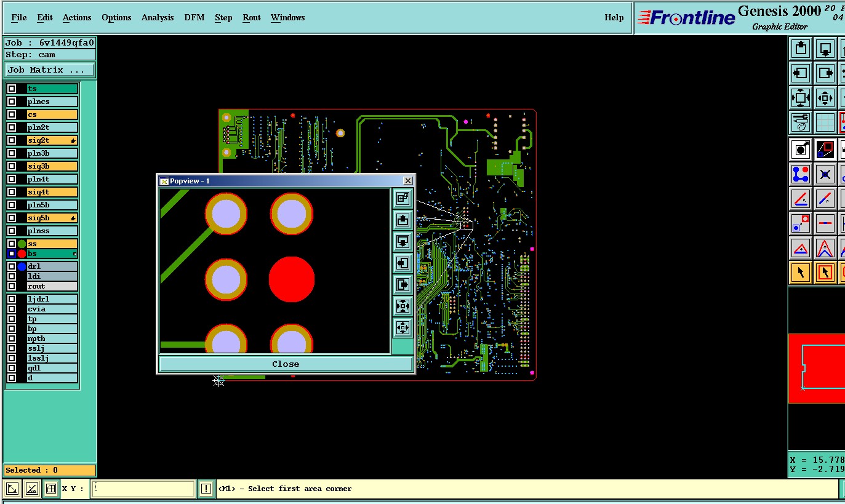The height and width of the screenshot is (504, 845).
Task: Click the pan right icon in Popview
Action: pyautogui.click(x=402, y=284)
